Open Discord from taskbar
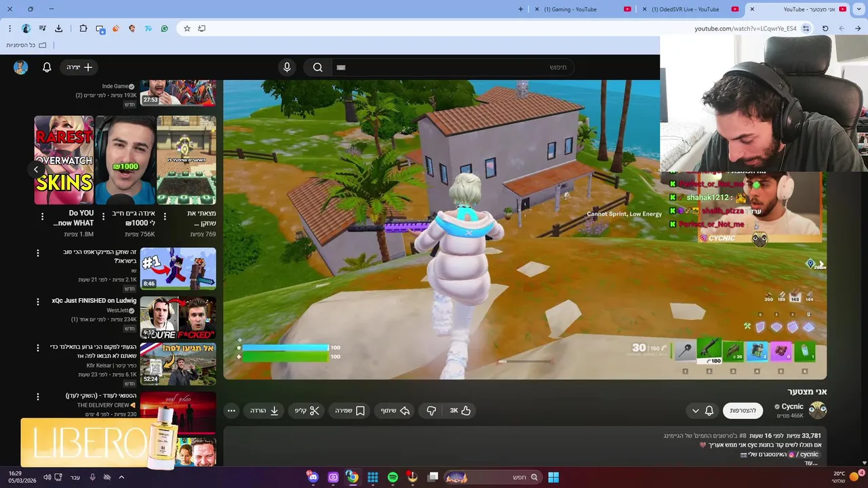Image resolution: width=868 pixels, height=488 pixels. click(x=313, y=477)
